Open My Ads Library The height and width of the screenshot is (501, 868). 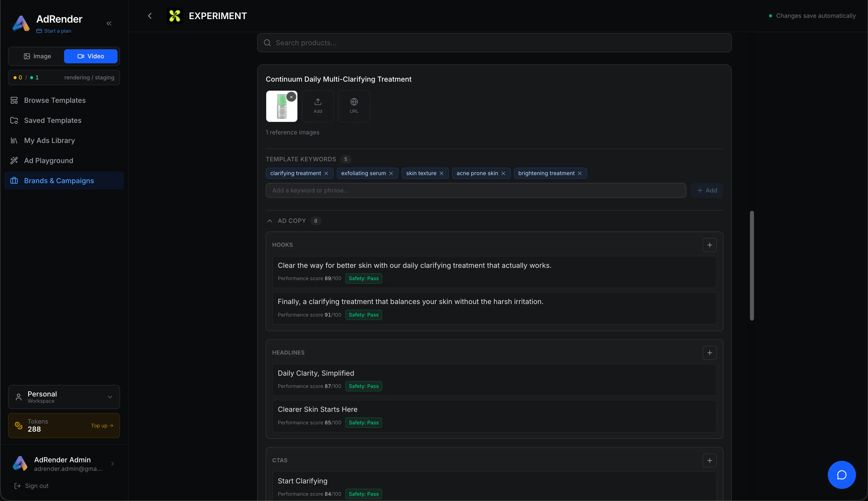[64, 140]
